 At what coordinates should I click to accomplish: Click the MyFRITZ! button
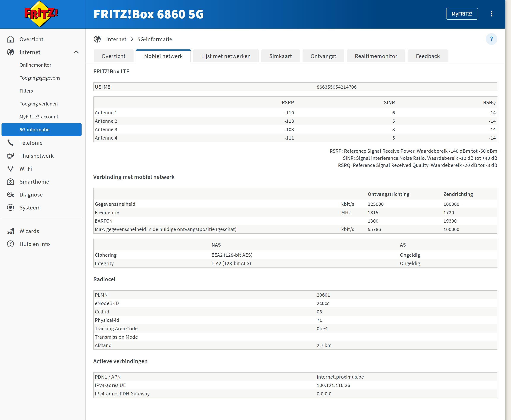click(462, 14)
